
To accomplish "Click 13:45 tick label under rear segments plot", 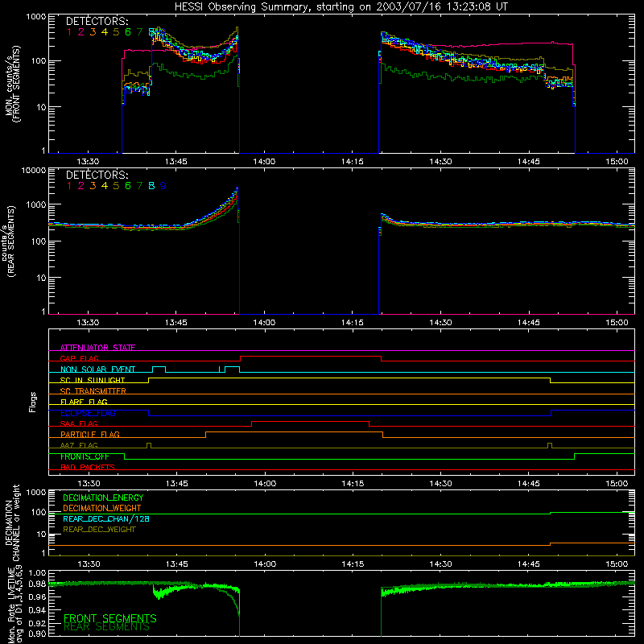I will click(176, 323).
